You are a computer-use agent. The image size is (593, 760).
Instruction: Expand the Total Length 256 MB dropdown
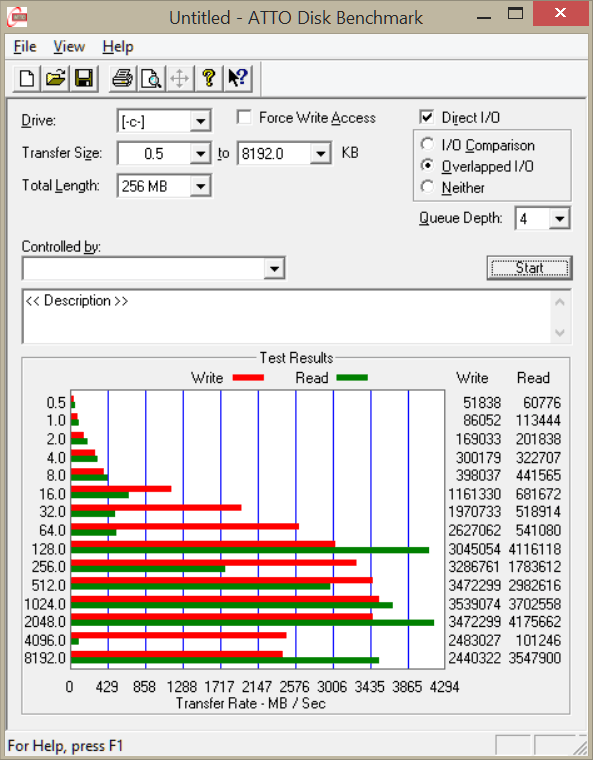tap(200, 186)
